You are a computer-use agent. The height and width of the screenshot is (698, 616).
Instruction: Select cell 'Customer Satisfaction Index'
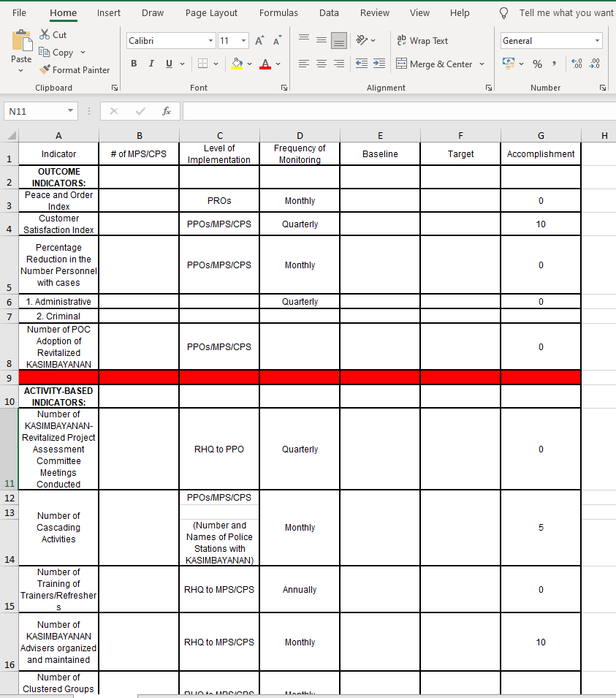[58, 224]
